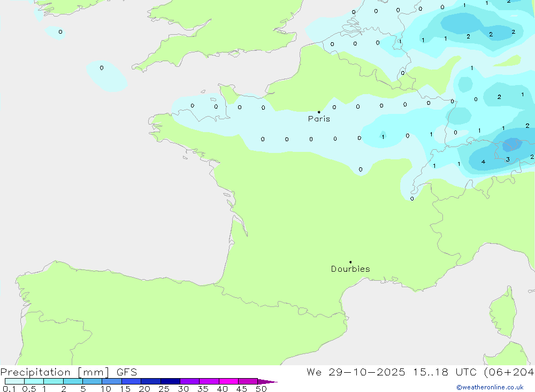535x392 pixels.
Task: Click the legend swatch between 10 and 15
Action: 112,381
